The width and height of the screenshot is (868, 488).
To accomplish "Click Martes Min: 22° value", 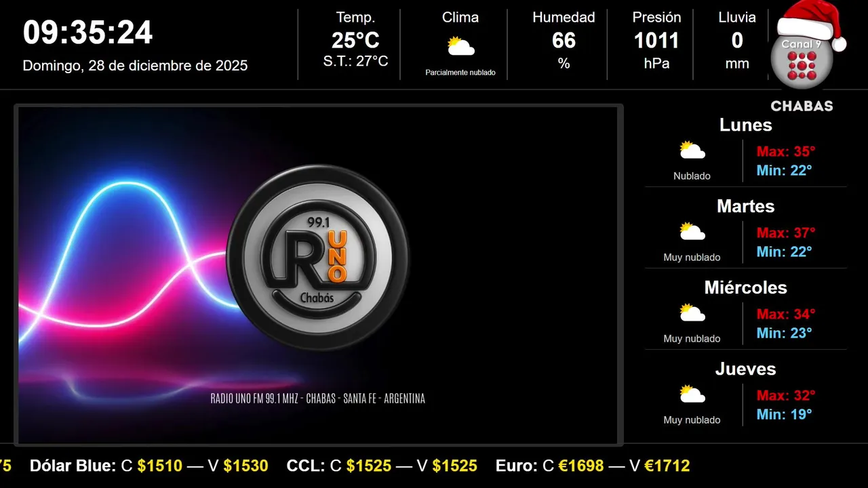I will [784, 251].
